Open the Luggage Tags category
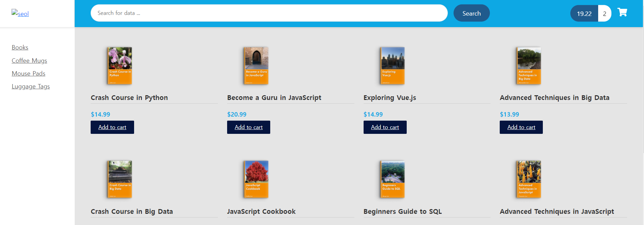 (x=31, y=86)
